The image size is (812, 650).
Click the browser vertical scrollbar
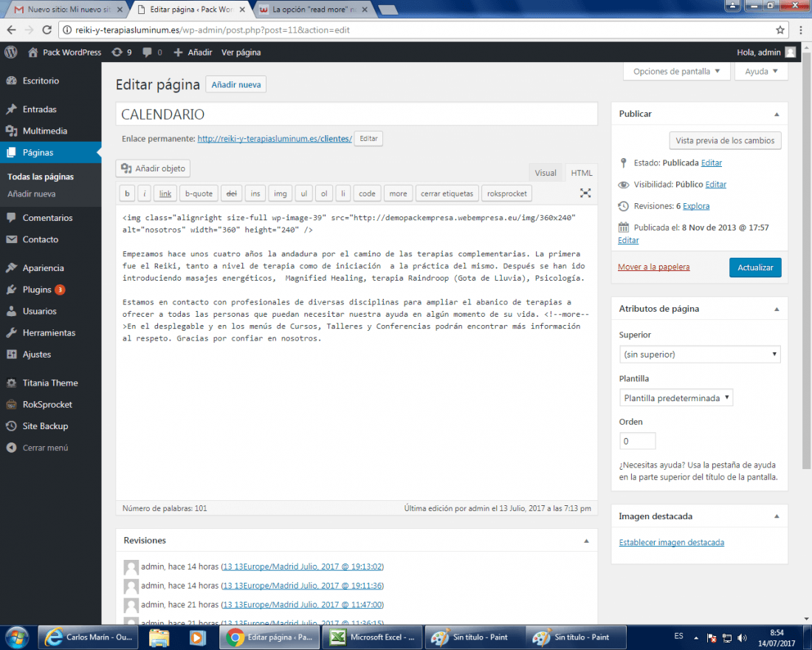tap(806, 259)
